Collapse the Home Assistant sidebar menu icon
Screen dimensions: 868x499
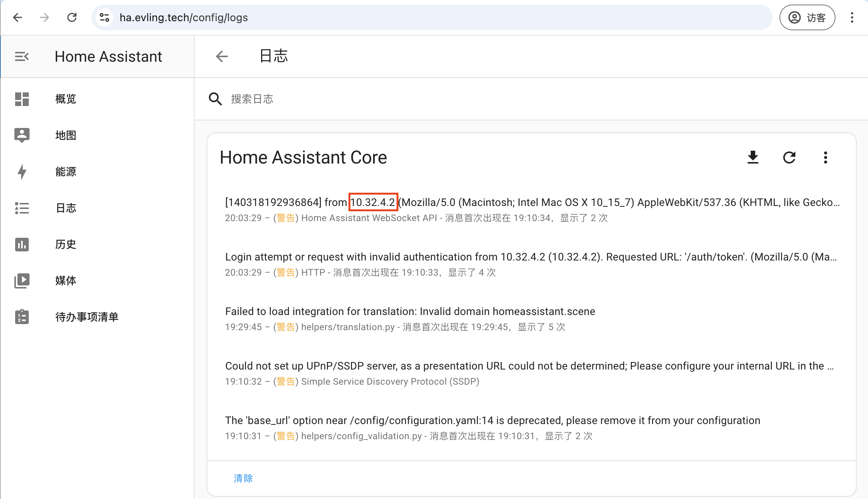[22, 56]
